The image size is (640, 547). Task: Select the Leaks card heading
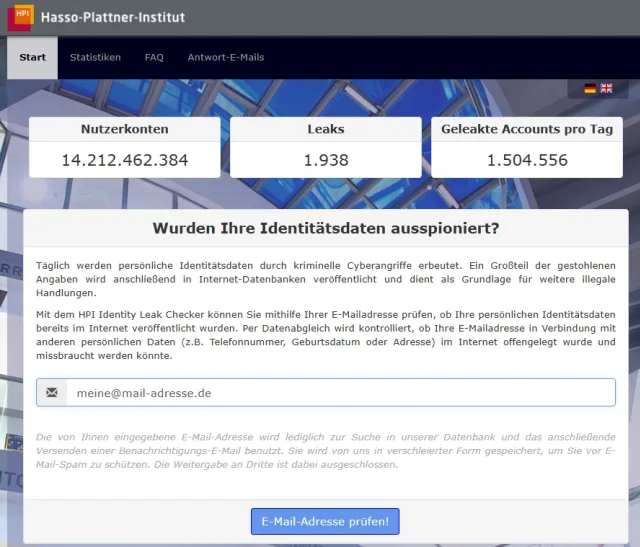click(x=326, y=129)
